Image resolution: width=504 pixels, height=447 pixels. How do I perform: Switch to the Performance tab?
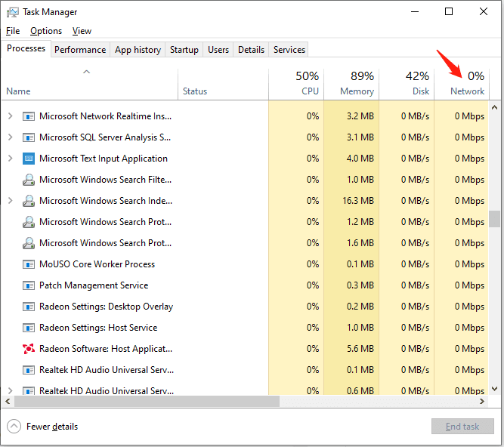[x=80, y=50]
